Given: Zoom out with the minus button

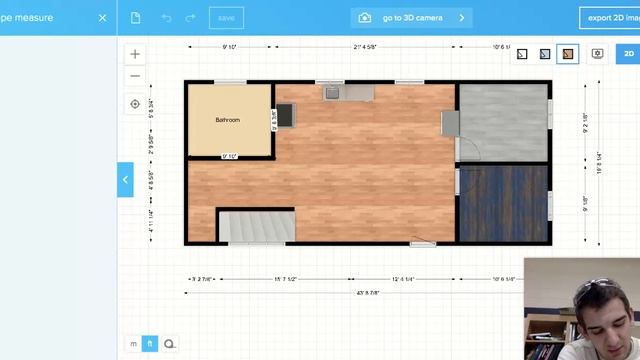Looking at the screenshot, I should 135,76.
